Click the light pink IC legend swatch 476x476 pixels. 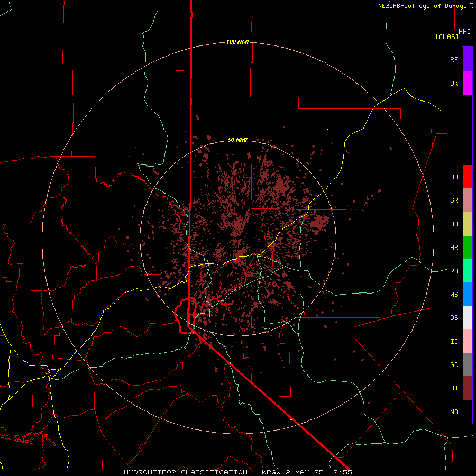coord(467,341)
